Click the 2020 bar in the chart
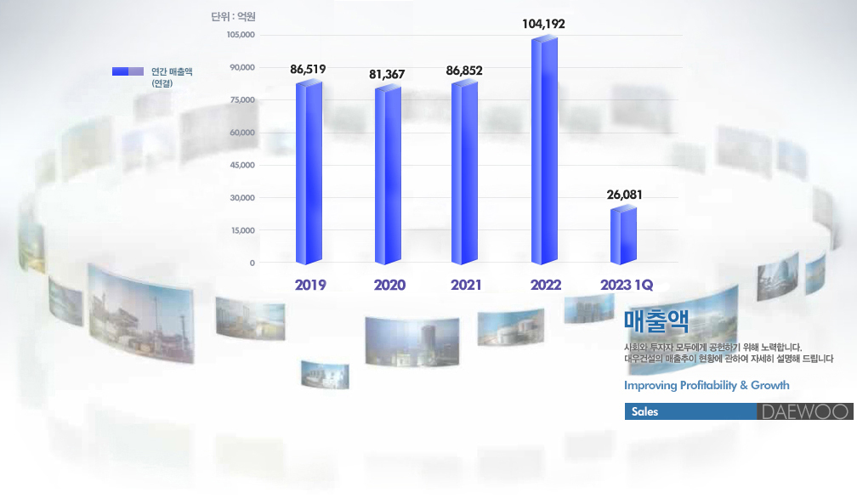Image resolution: width=857 pixels, height=504 pixels. click(388, 175)
